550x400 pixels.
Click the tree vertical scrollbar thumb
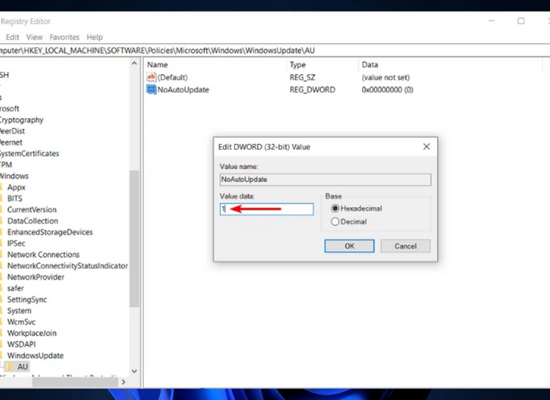point(134,239)
